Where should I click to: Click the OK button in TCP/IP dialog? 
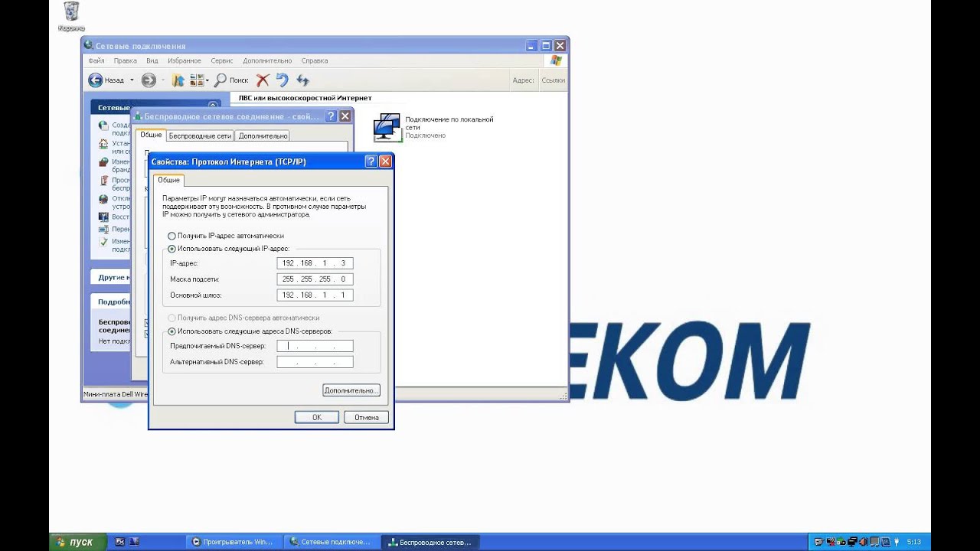[317, 417]
